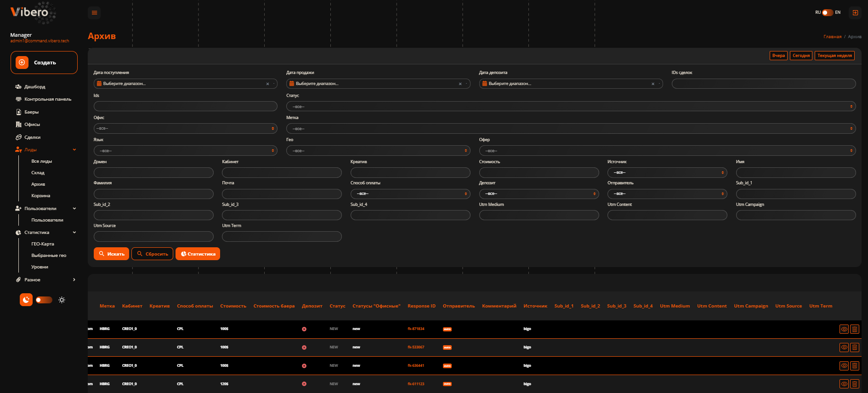Toggle the dark/light theme switch
The image size is (868, 393).
click(44, 300)
